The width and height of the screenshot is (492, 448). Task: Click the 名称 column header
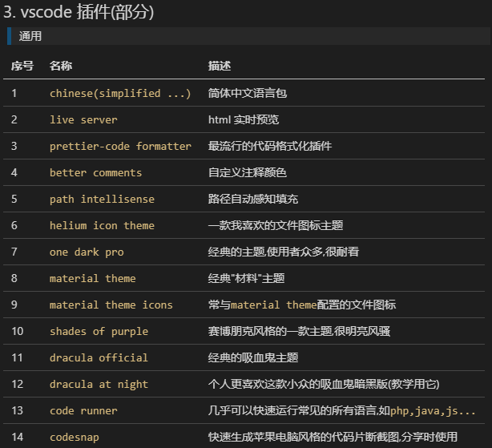click(61, 66)
